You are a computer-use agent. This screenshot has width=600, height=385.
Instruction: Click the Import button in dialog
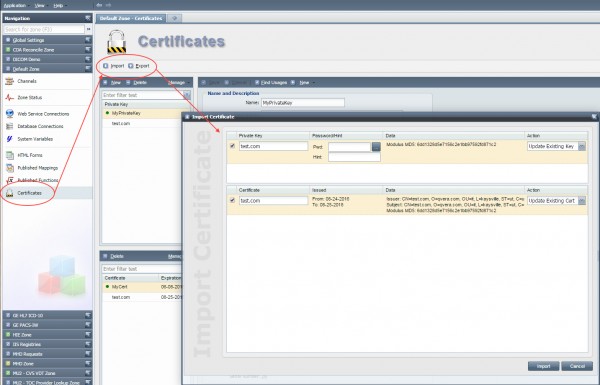[x=543, y=366]
